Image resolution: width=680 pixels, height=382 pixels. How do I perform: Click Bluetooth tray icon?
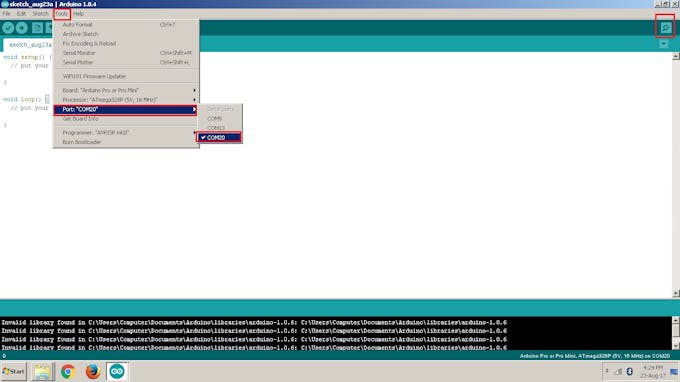(630, 372)
